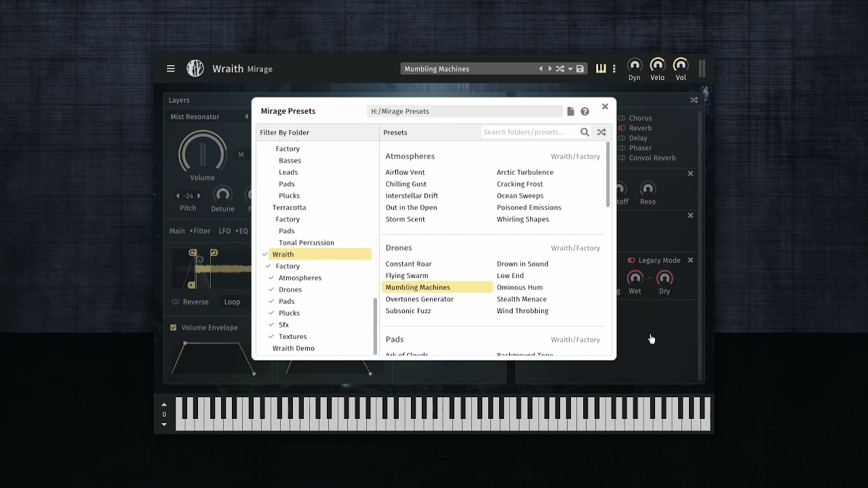The image size is (868, 488).
Task: Shuffle presets in the dialog browser
Action: pos(601,132)
